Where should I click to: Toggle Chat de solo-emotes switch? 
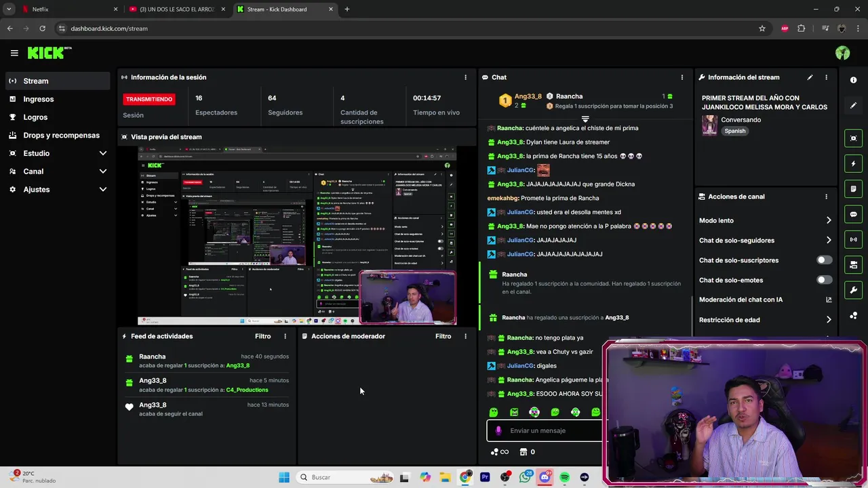click(825, 280)
